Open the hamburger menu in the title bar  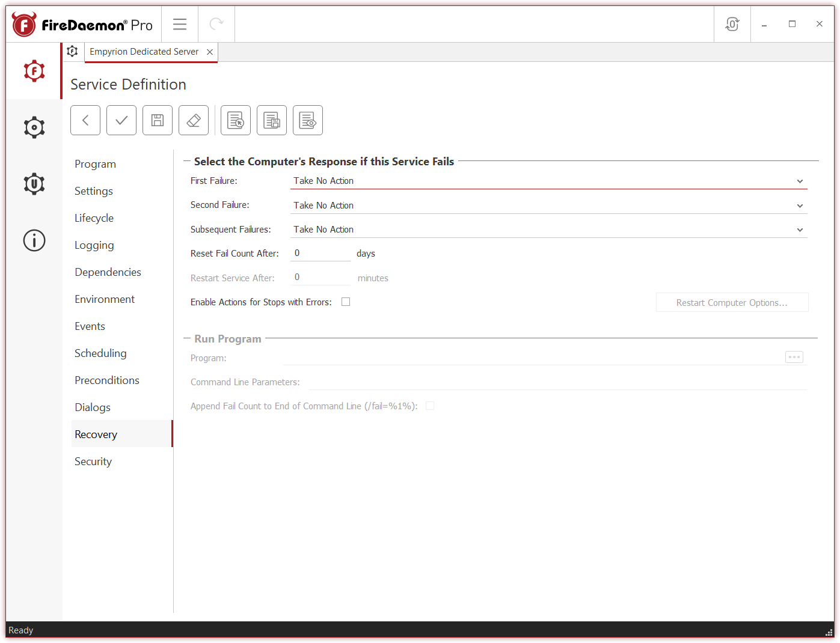pos(179,24)
